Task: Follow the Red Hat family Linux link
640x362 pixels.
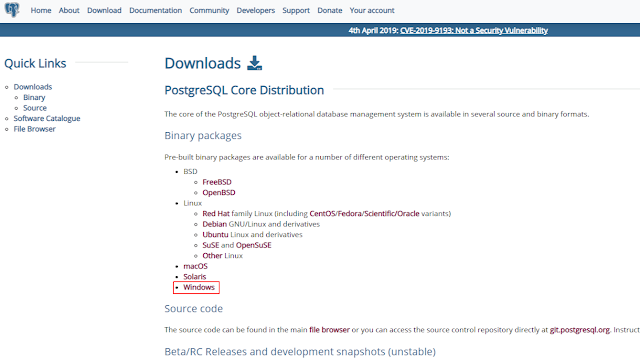Action: 216,213
